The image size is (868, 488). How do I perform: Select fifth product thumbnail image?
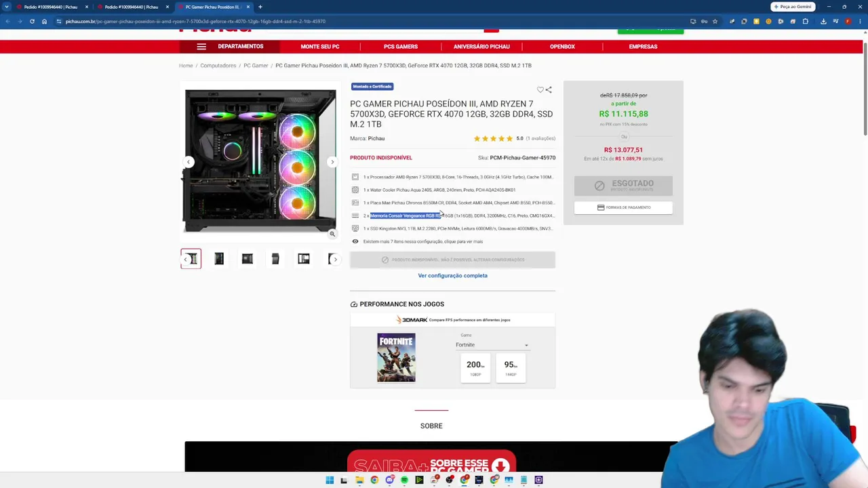pyautogui.click(x=303, y=259)
